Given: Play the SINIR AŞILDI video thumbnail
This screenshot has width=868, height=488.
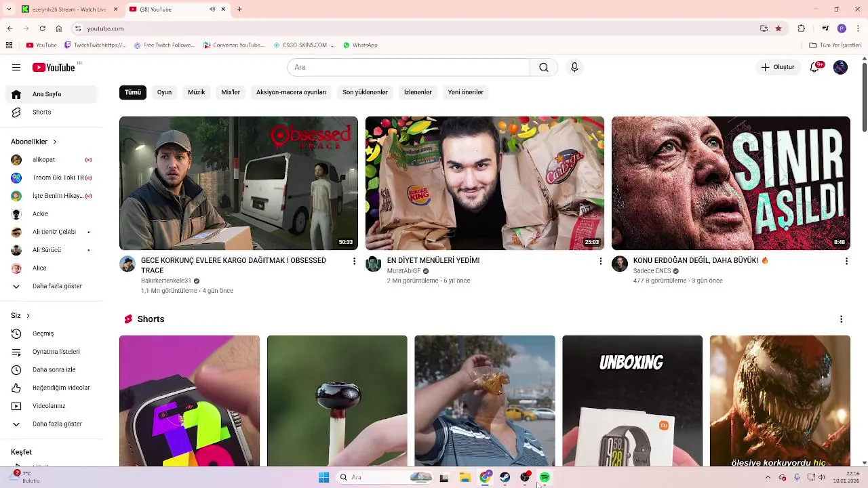Looking at the screenshot, I should click(x=730, y=183).
